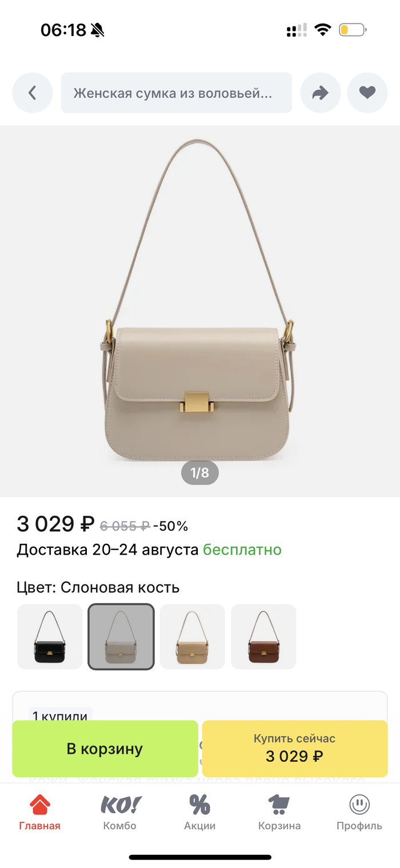Select the ivory bag color option
400x868 pixels.
pyautogui.click(x=121, y=636)
